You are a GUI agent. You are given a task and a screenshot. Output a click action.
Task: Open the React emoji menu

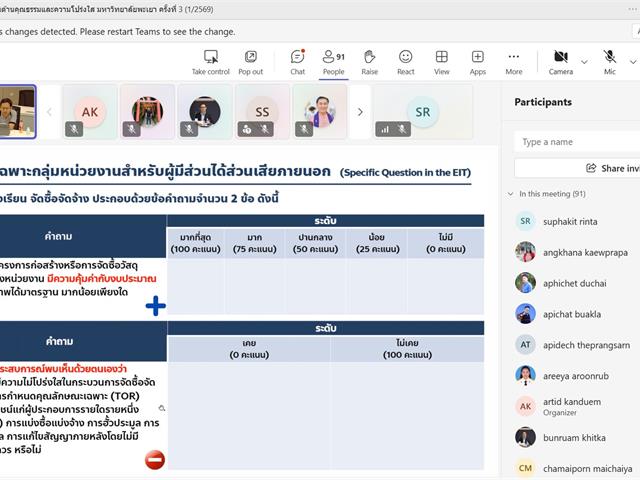pyautogui.click(x=406, y=62)
